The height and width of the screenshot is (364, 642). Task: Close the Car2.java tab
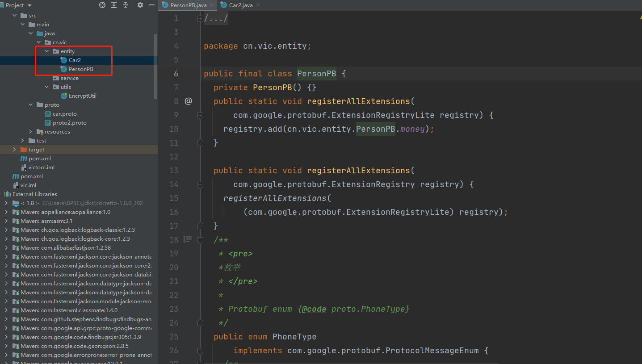coord(257,5)
